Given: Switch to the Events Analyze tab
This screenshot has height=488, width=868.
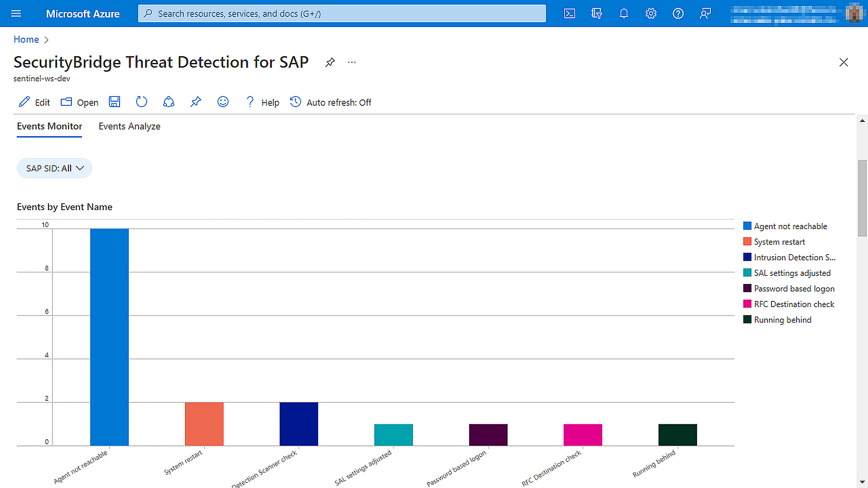Looking at the screenshot, I should [129, 126].
